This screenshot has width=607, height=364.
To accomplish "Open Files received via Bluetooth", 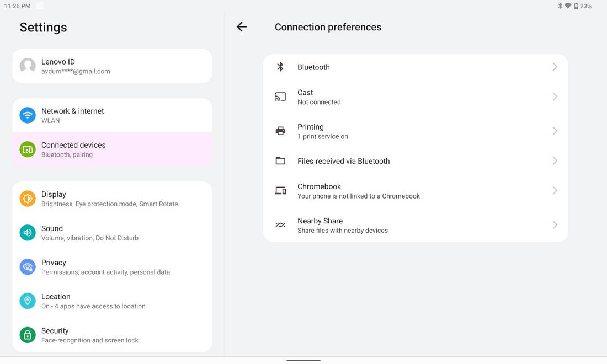I will tap(416, 161).
